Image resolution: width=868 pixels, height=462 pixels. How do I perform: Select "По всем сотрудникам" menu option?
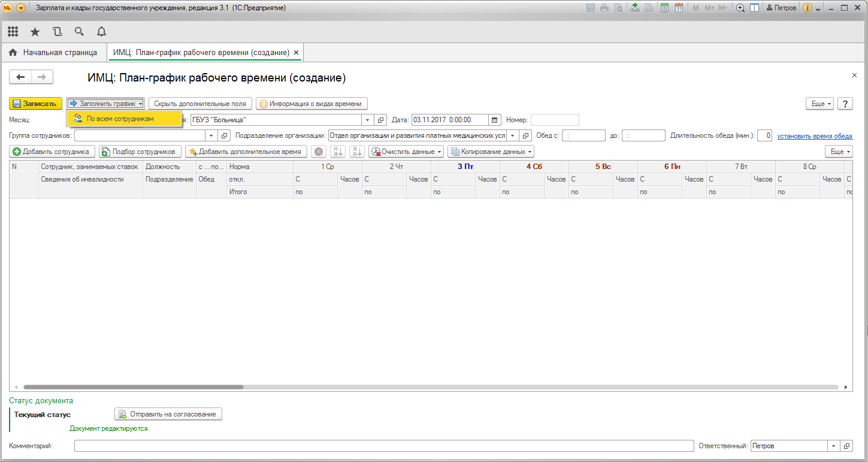pos(120,119)
